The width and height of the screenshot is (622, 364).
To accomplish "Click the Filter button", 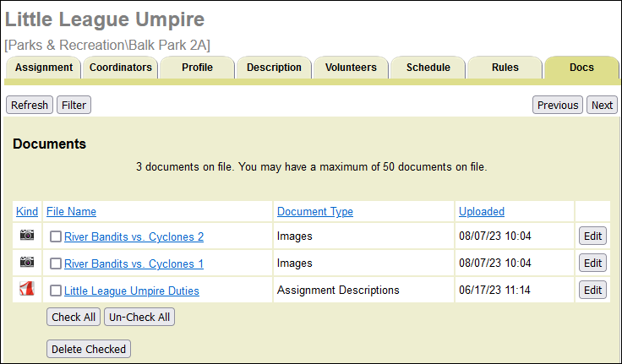I will click(74, 106).
